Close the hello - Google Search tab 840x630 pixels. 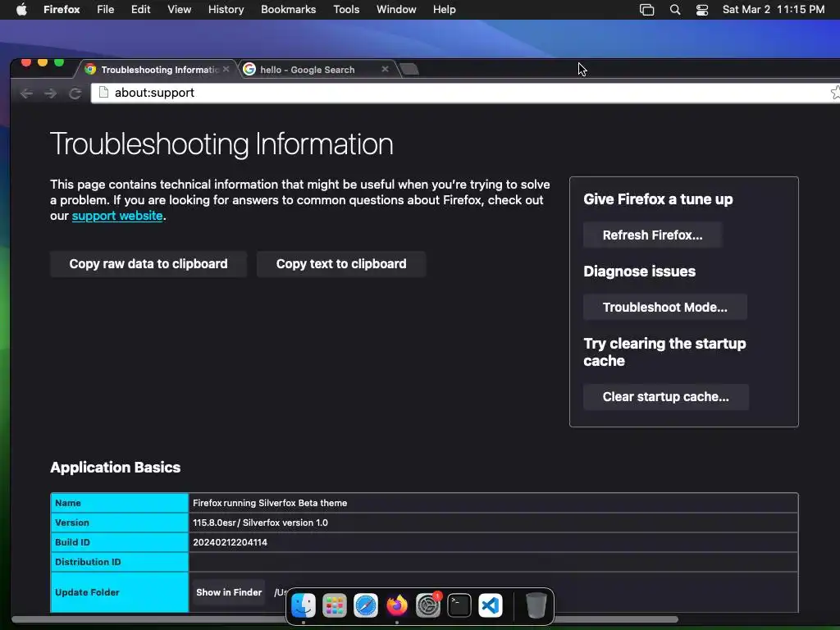[x=385, y=69]
